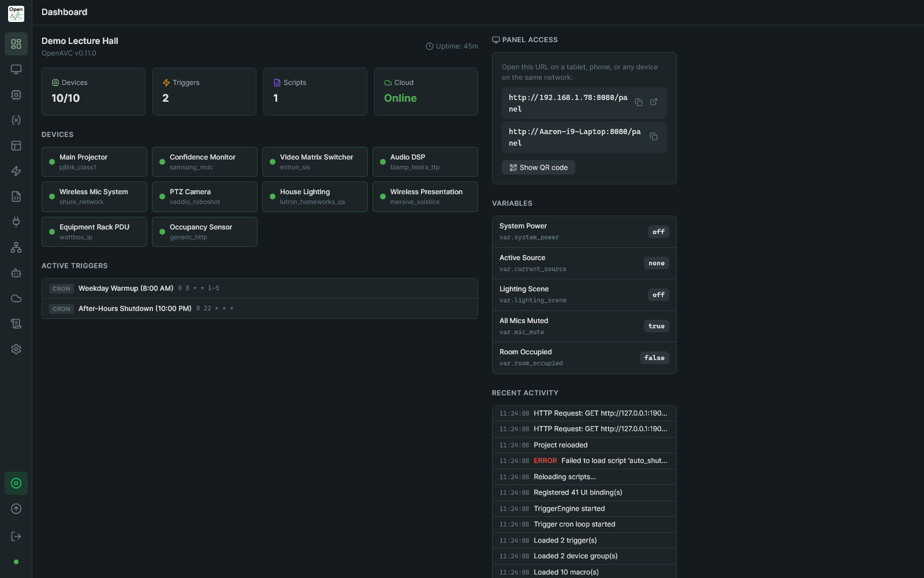This screenshot has width=924, height=578.
Task: Open the Triggers summary card
Action: coord(204,91)
